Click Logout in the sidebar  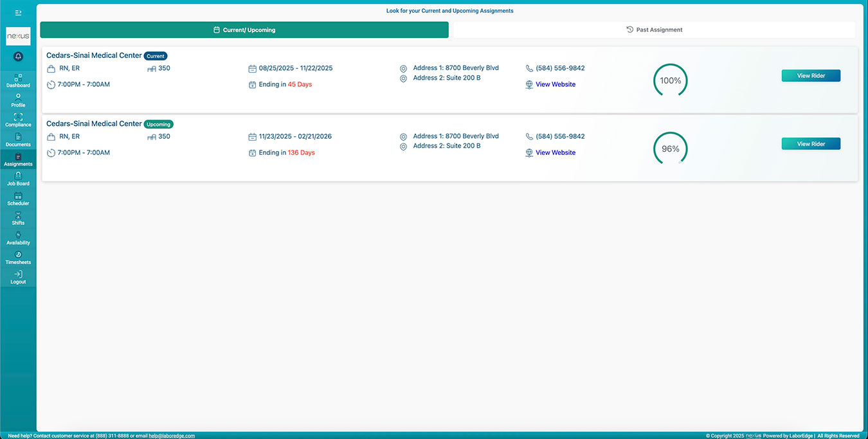(x=18, y=278)
